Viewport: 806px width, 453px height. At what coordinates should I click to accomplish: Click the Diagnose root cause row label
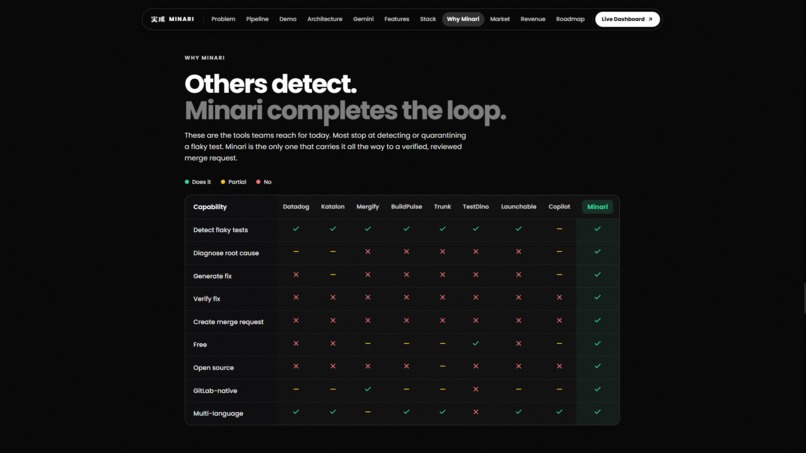[x=226, y=253]
